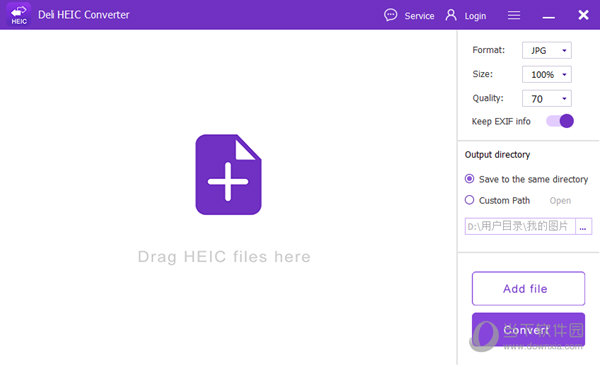Image resolution: width=600 pixels, height=367 pixels.
Task: Start conversion with the Convert button
Action: tap(528, 329)
